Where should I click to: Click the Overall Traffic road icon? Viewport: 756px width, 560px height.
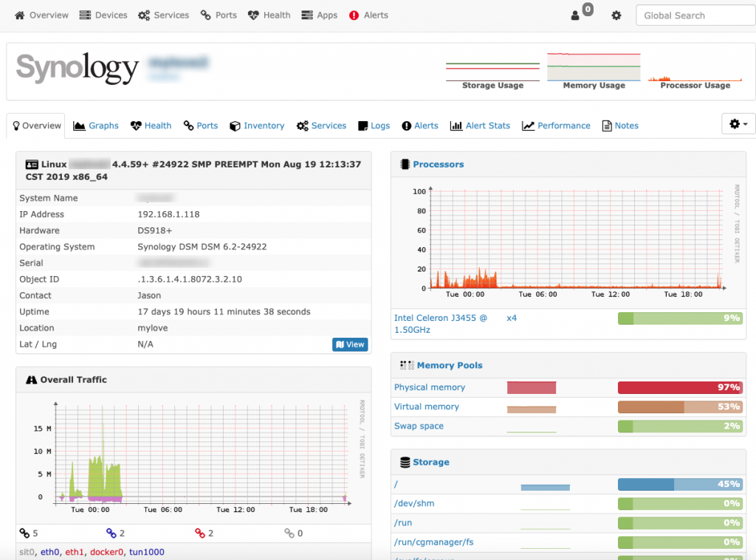click(x=31, y=380)
